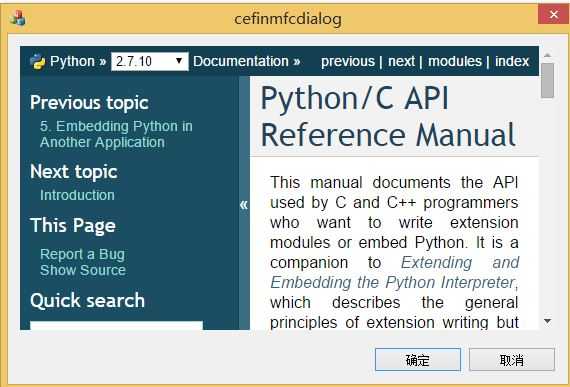Click the Show Source link

coord(83,270)
